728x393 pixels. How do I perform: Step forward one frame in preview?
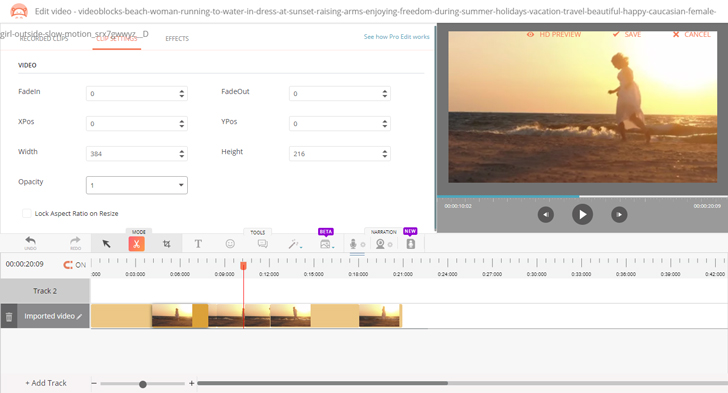pos(619,215)
